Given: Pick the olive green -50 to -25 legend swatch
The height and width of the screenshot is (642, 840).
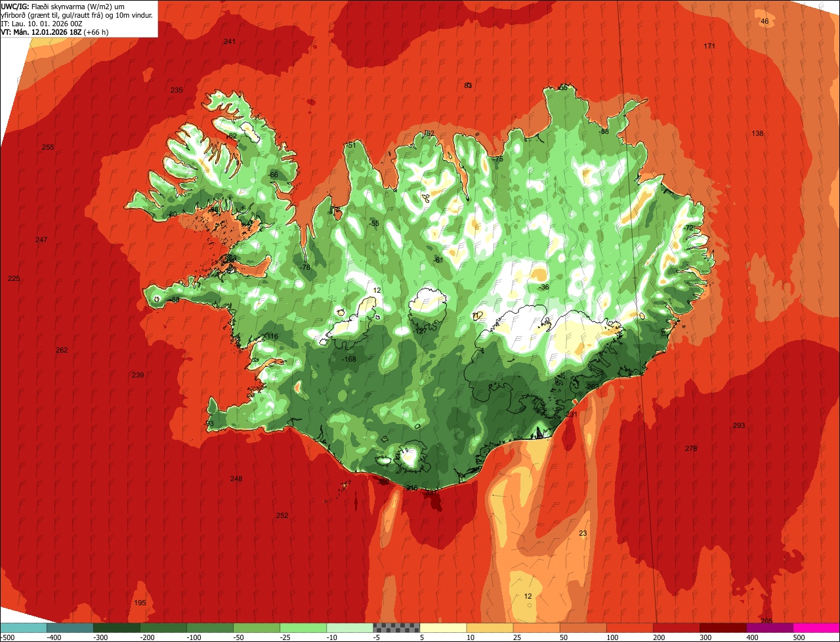Looking at the screenshot, I should (x=257, y=628).
